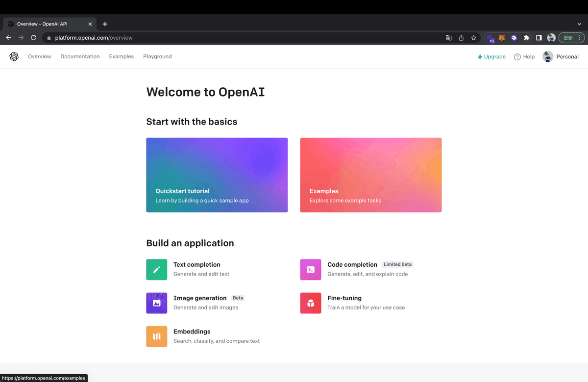
Task: Open a new browser tab
Action: click(105, 24)
